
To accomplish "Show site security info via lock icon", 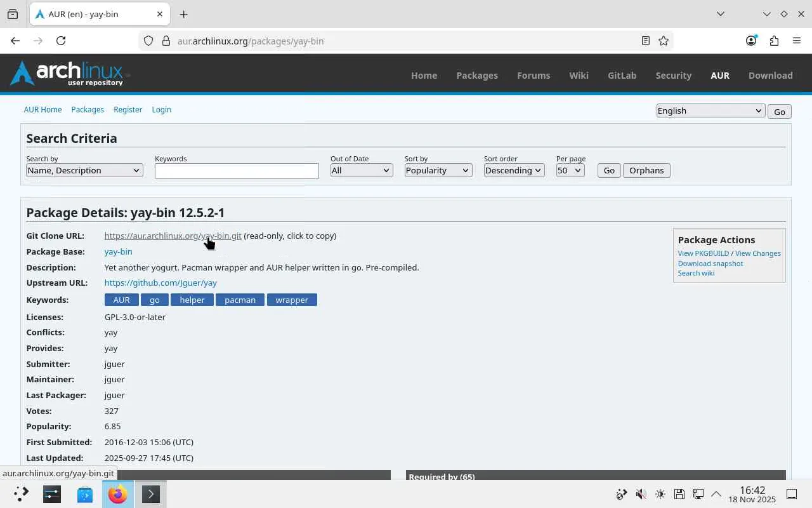I will pyautogui.click(x=166, y=41).
